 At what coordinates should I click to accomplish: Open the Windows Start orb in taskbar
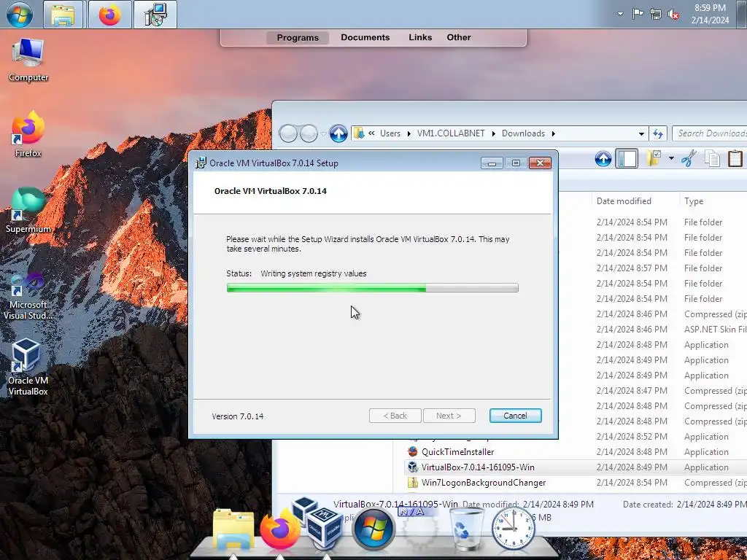click(x=20, y=15)
